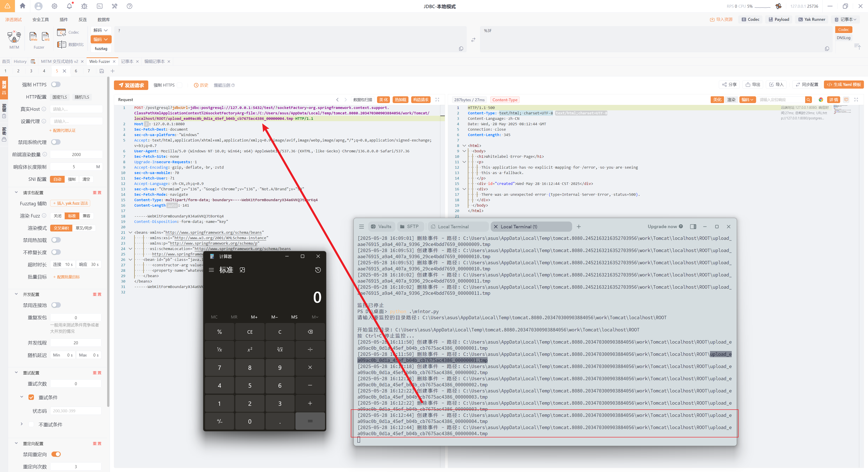The image size is (868, 472).
Task: Expand the 不重试条件 section
Action: (x=21, y=424)
